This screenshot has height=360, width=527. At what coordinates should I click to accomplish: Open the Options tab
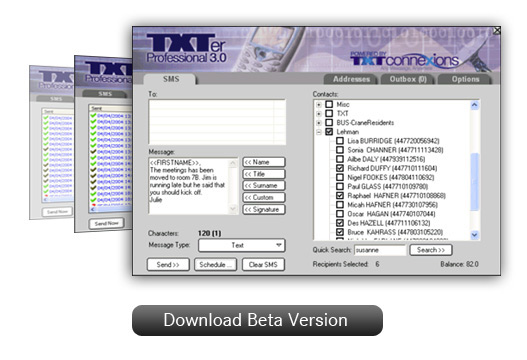coord(465,79)
